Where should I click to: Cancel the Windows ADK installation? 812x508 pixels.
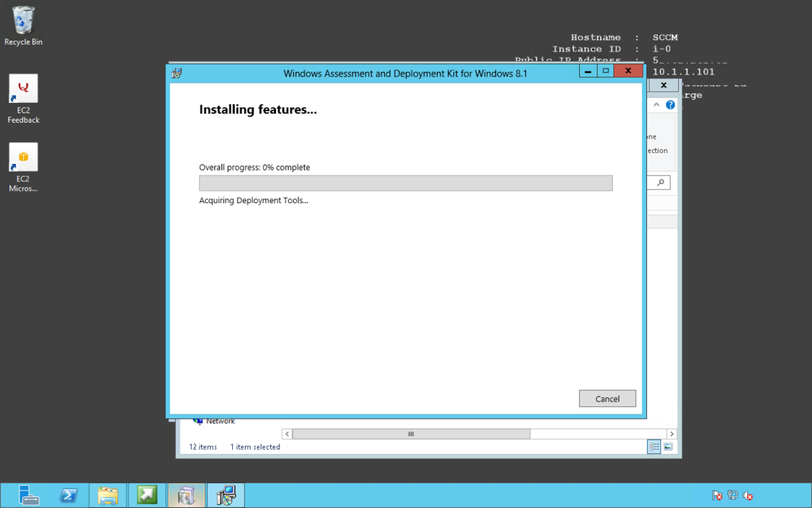click(x=607, y=398)
